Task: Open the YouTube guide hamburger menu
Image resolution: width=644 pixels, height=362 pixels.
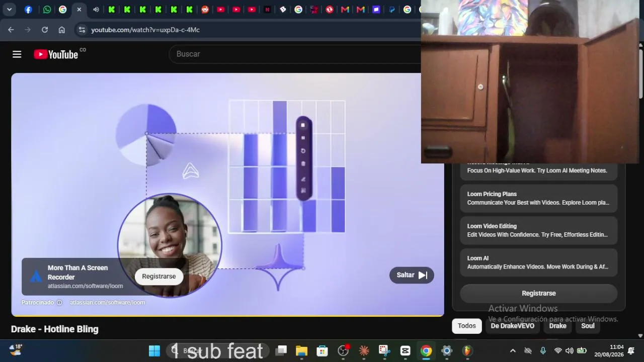Action: 17,54
